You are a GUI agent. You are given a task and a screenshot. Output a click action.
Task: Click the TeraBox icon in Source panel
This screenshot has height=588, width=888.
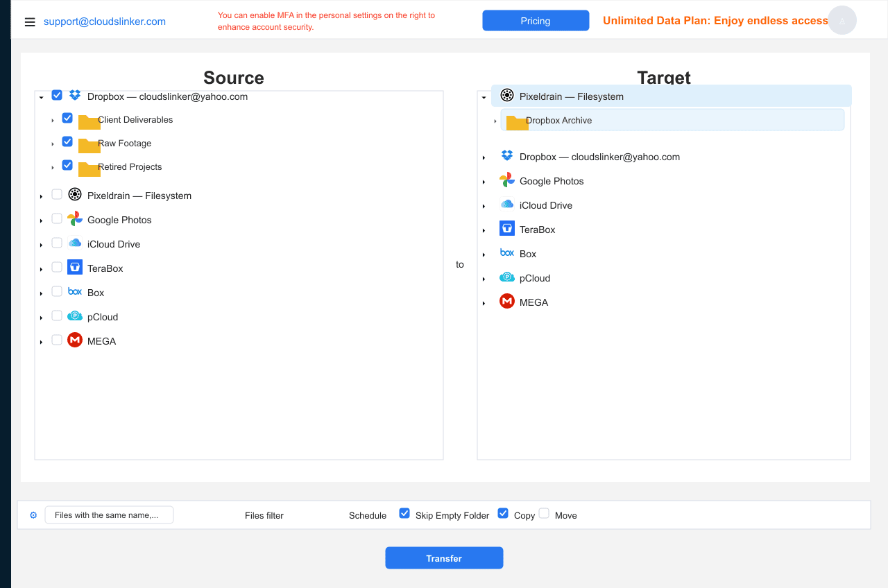click(x=75, y=268)
